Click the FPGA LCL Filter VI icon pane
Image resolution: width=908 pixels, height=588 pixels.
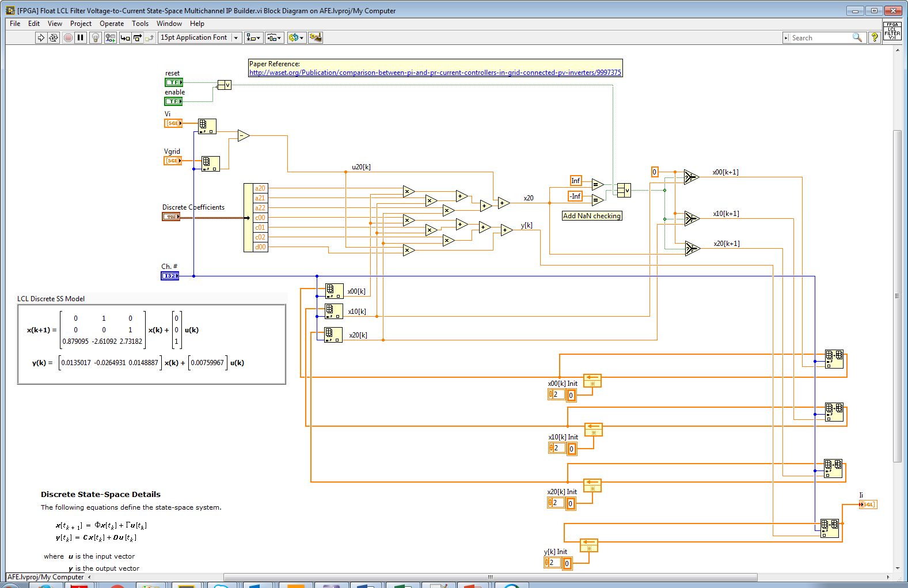click(x=892, y=31)
